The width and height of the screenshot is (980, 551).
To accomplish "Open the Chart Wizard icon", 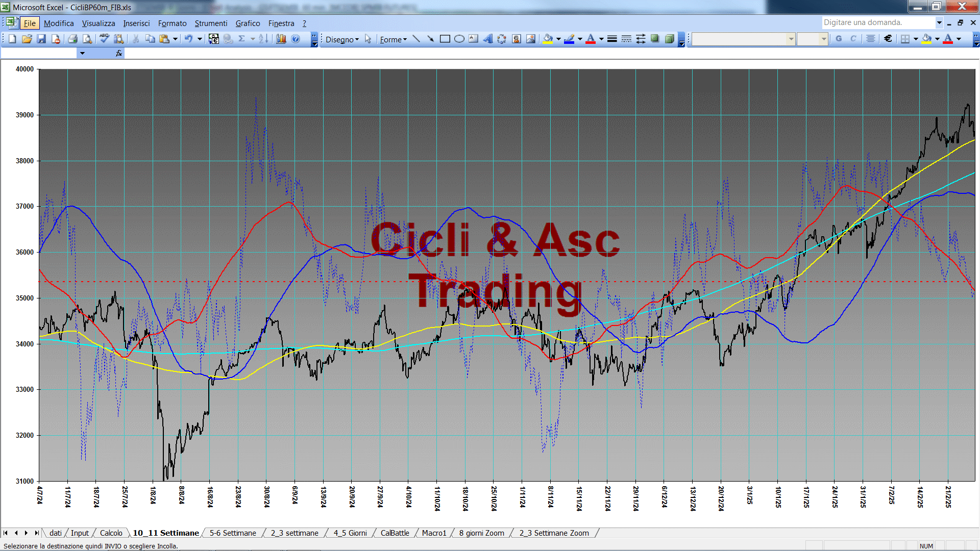I will (x=281, y=39).
